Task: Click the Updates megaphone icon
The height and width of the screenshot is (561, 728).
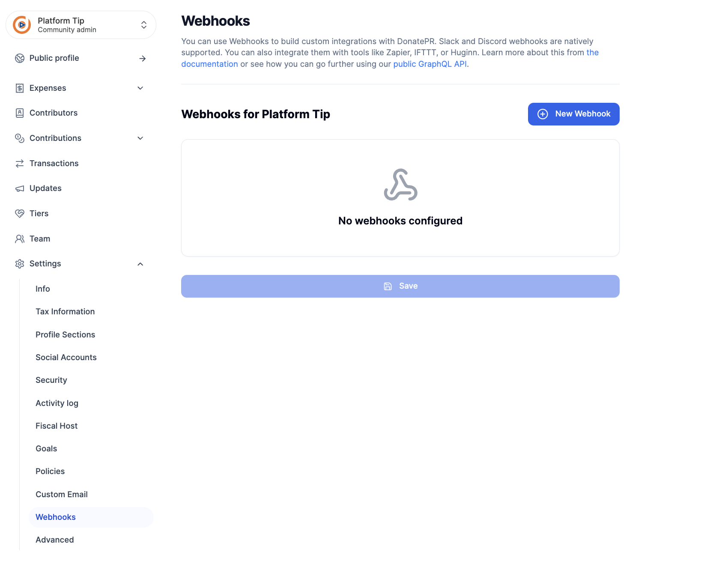Action: point(20,188)
